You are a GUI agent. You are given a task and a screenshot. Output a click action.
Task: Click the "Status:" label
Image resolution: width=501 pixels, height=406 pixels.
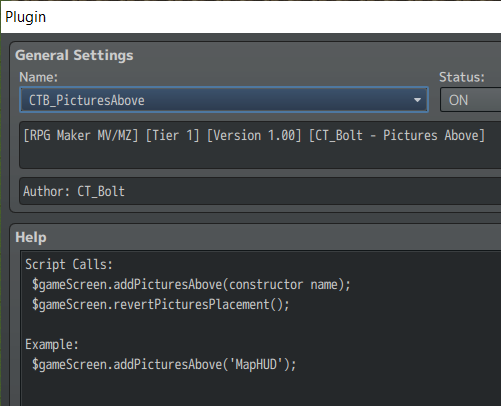pos(462,77)
